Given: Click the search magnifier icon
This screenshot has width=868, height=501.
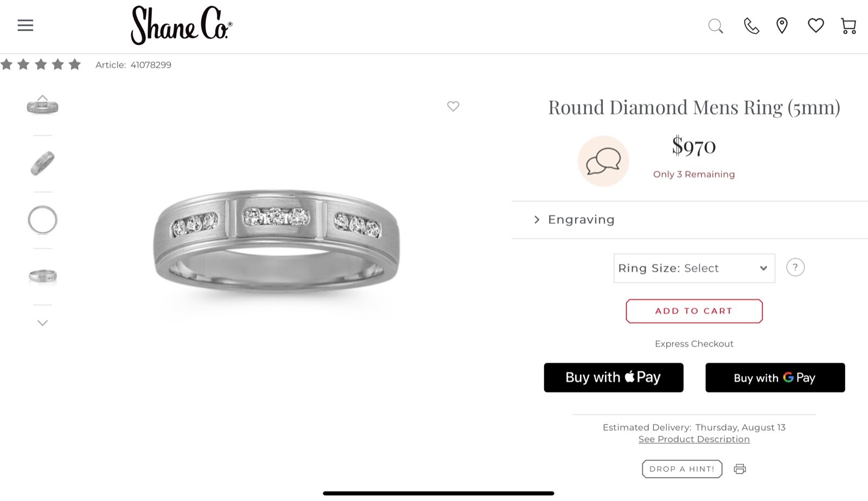Looking at the screenshot, I should pos(716,26).
